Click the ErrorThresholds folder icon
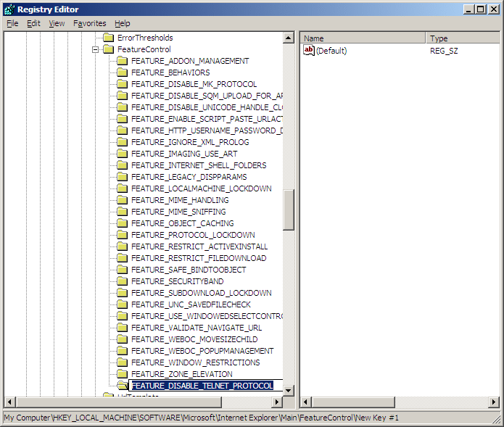 pos(109,38)
